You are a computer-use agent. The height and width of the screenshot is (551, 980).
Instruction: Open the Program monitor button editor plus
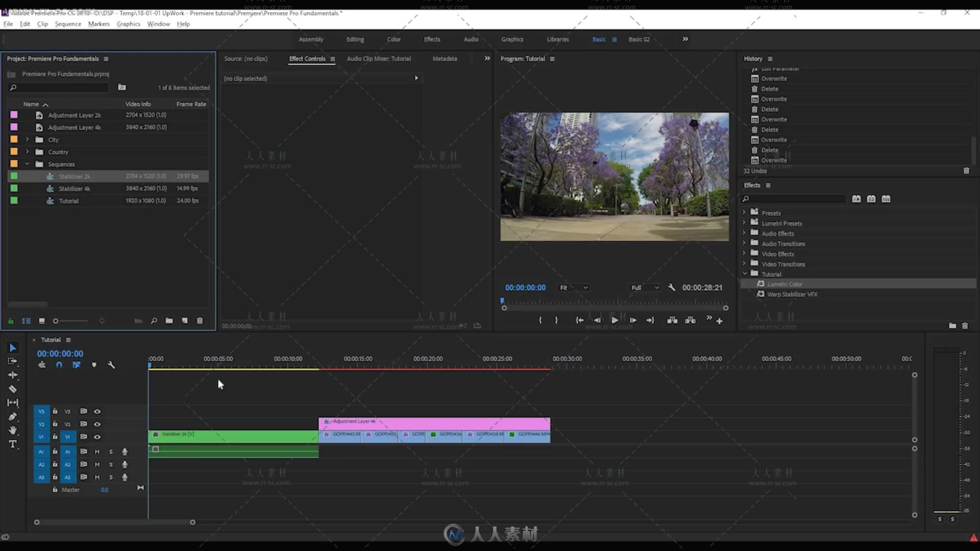[720, 321]
